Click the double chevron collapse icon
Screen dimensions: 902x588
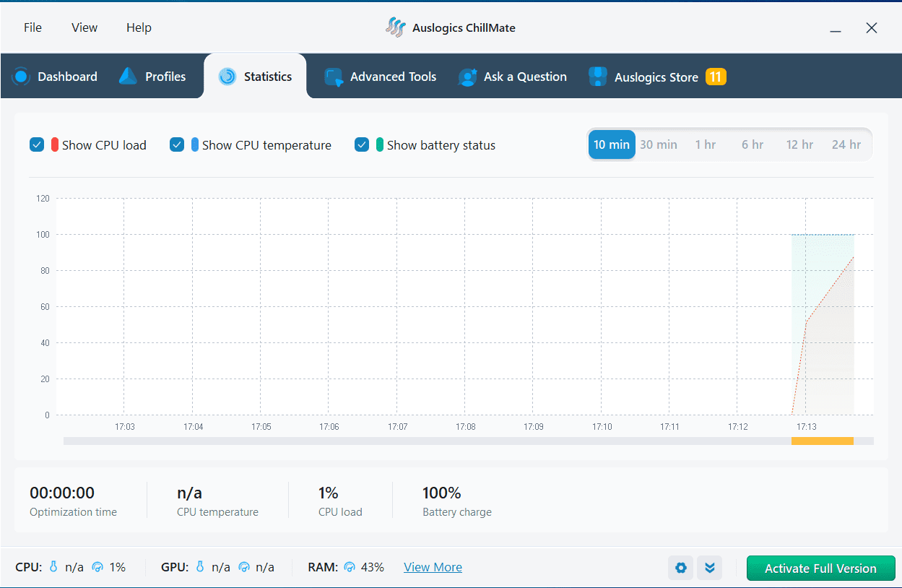[709, 568]
